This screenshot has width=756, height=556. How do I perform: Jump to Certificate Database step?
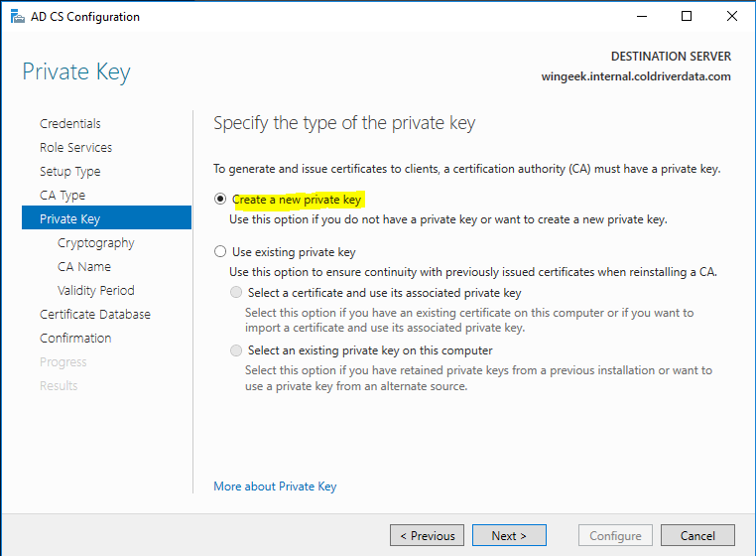pyautogui.click(x=95, y=315)
